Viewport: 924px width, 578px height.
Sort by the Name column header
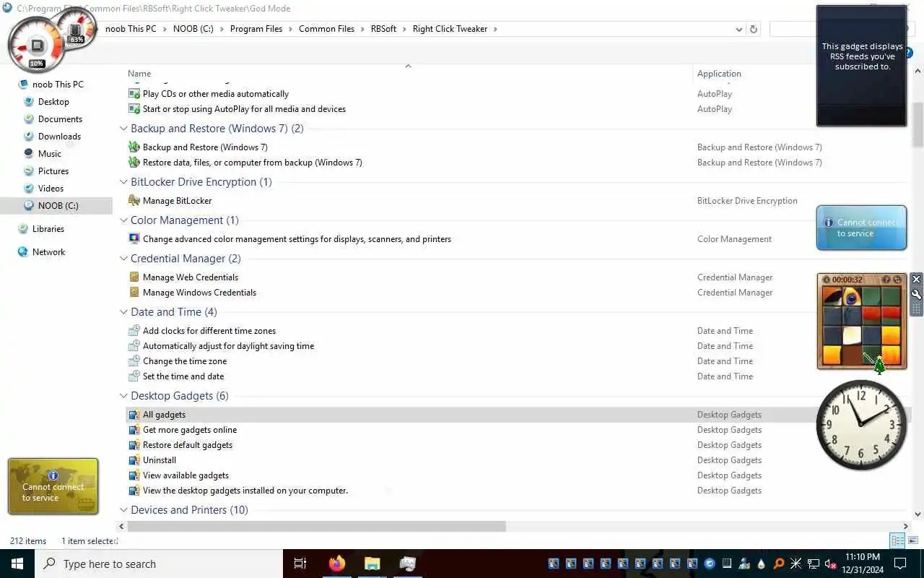coord(139,73)
